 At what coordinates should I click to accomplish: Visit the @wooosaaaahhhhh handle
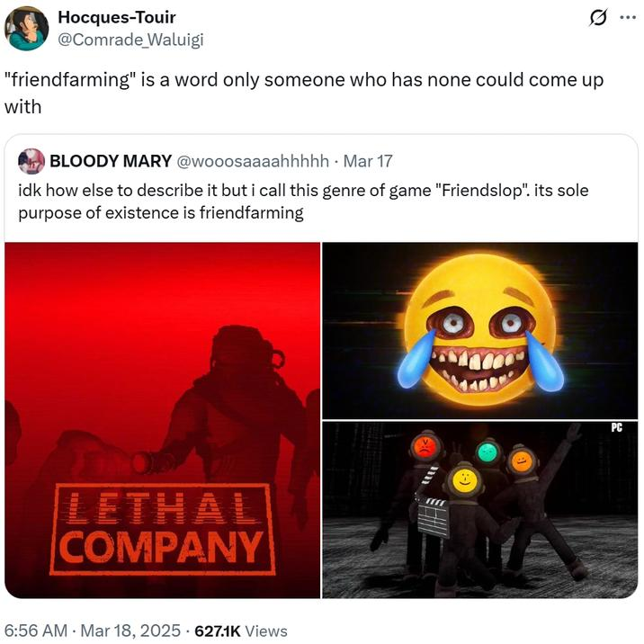(x=253, y=161)
